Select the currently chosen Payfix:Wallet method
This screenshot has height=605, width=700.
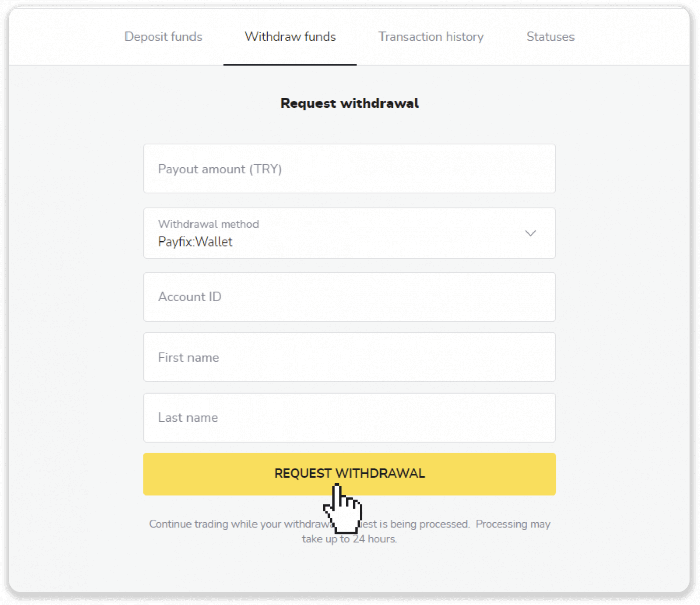click(195, 241)
